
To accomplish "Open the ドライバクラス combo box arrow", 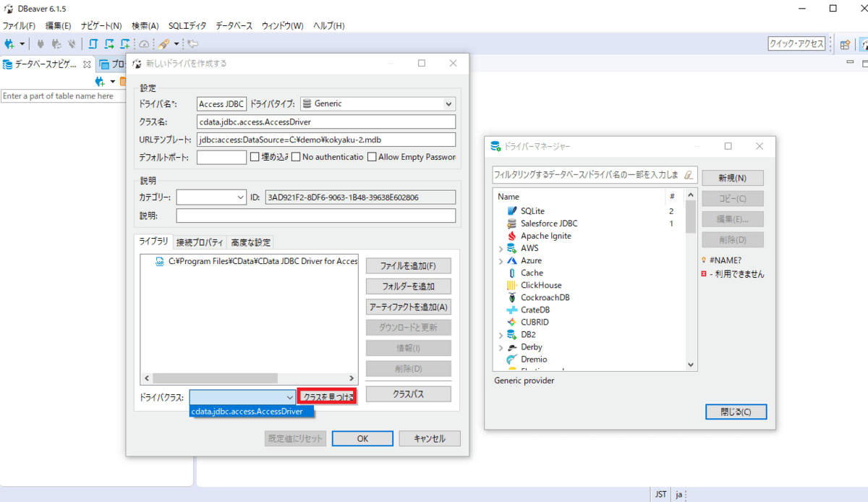I will tap(289, 397).
